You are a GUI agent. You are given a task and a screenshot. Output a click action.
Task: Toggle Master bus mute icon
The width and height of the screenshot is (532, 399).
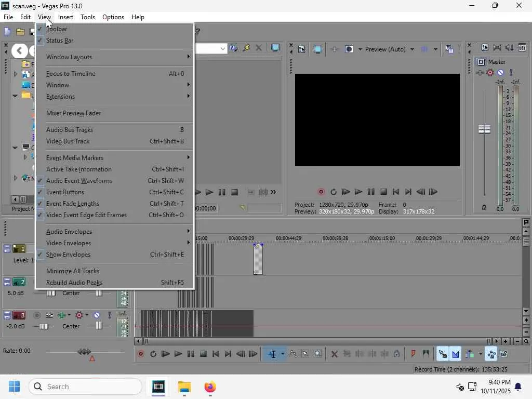click(x=500, y=73)
